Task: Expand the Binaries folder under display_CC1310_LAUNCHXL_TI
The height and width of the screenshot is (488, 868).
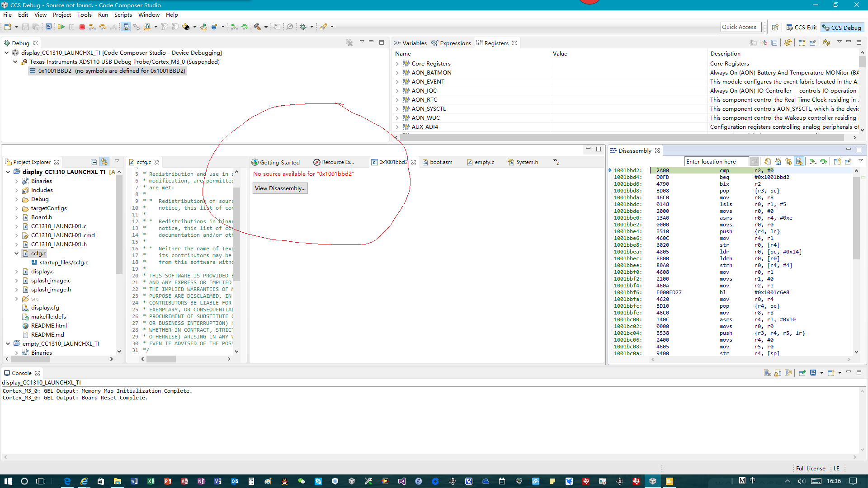Action: pyautogui.click(x=17, y=181)
